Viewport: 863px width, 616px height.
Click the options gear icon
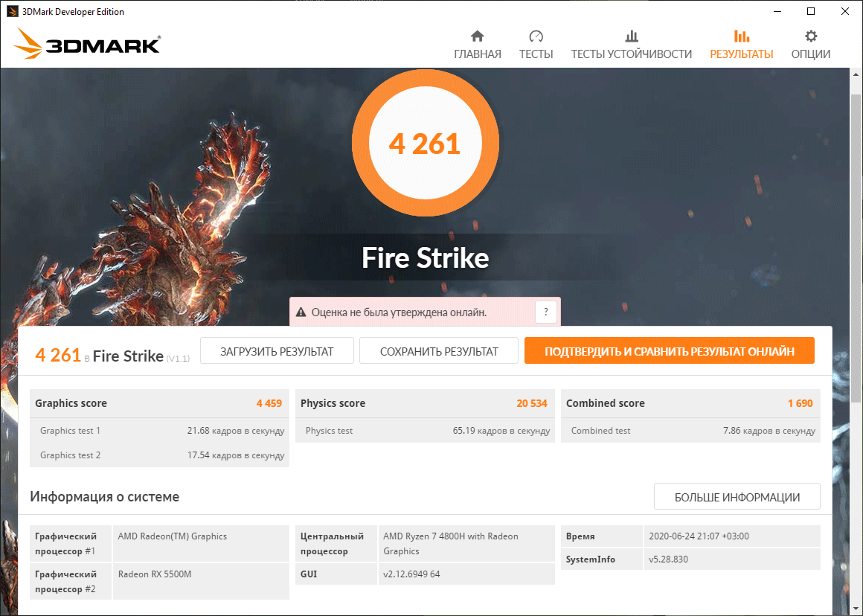pos(811,36)
